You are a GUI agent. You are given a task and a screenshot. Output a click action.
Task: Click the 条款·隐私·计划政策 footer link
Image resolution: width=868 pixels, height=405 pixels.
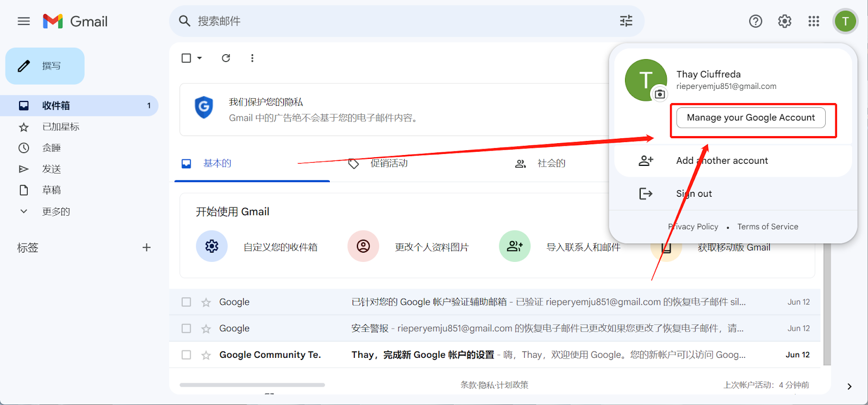point(494,385)
